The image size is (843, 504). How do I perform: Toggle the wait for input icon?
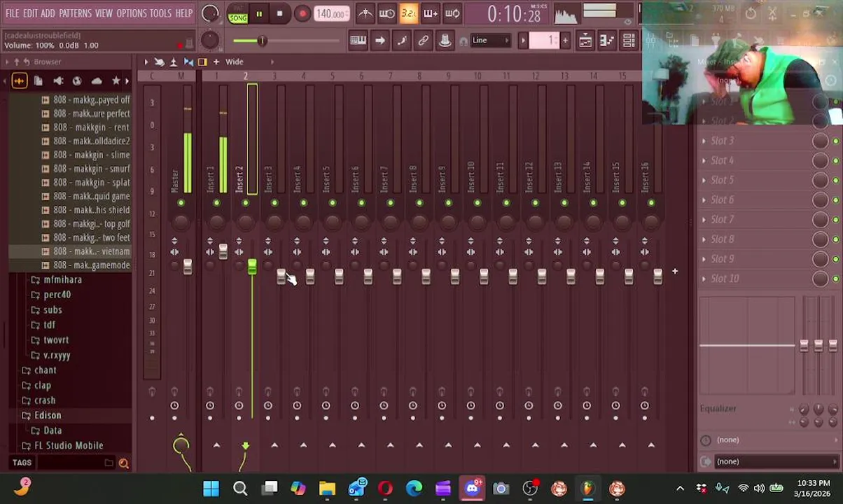coord(386,13)
